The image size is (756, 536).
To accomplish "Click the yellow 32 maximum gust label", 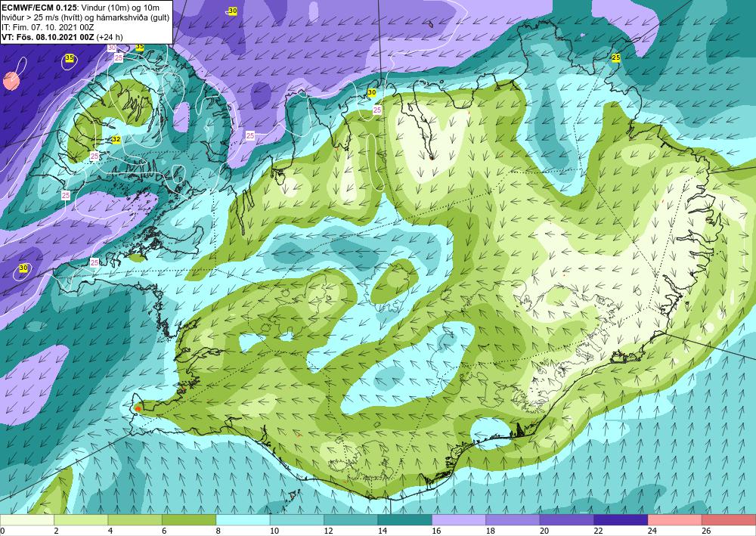I will pos(116,139).
